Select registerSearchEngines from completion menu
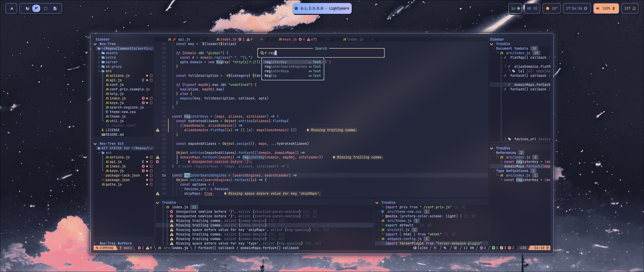Viewport: 644px width, 272px height. tap(286, 66)
